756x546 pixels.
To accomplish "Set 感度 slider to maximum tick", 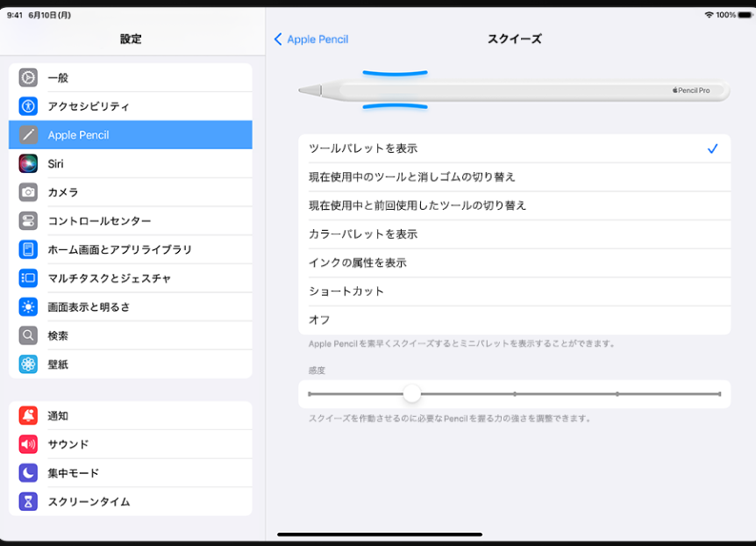I will coord(719,394).
